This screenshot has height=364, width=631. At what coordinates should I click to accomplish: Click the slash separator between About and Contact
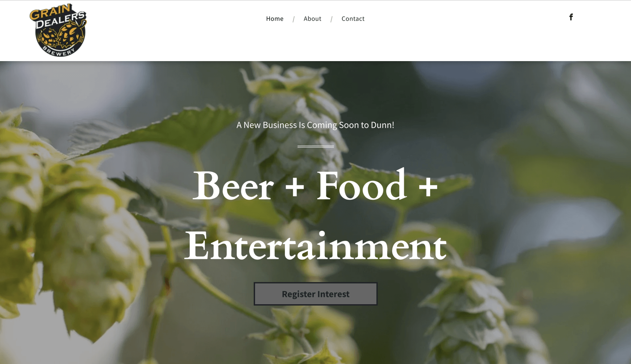pos(331,19)
